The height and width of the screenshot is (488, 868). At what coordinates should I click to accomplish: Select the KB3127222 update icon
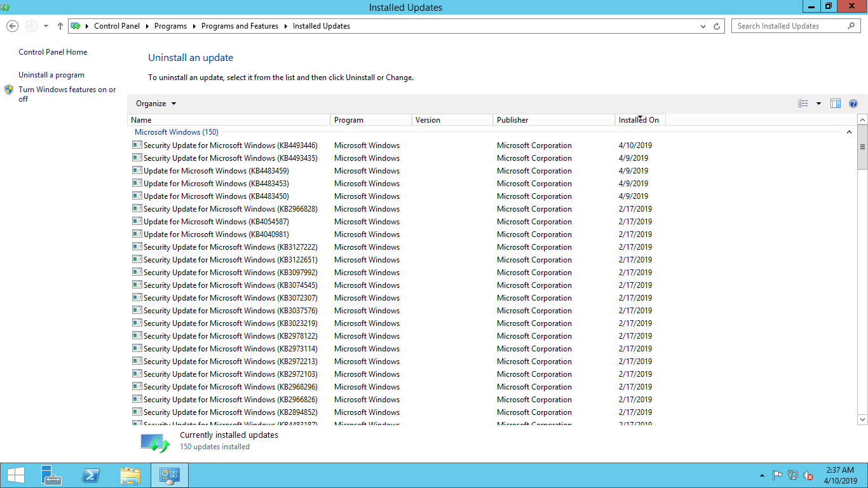coord(137,247)
